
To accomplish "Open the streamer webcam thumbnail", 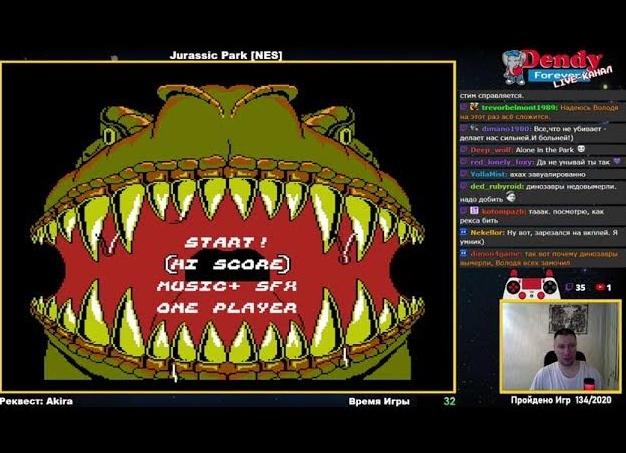I will pyautogui.click(x=561, y=346).
